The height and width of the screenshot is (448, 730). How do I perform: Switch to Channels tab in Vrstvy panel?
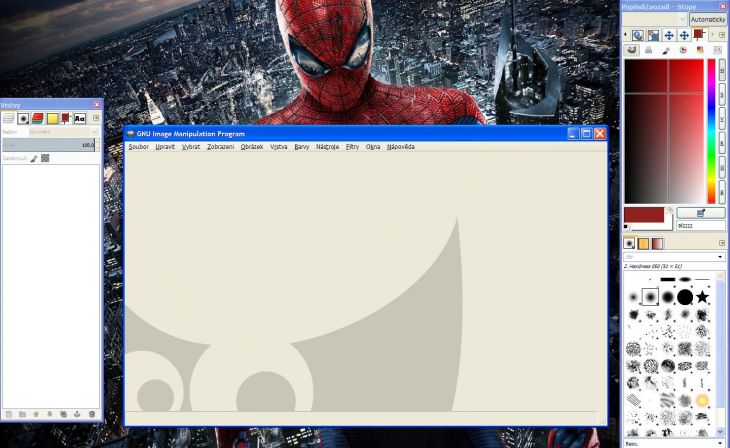[x=38, y=119]
